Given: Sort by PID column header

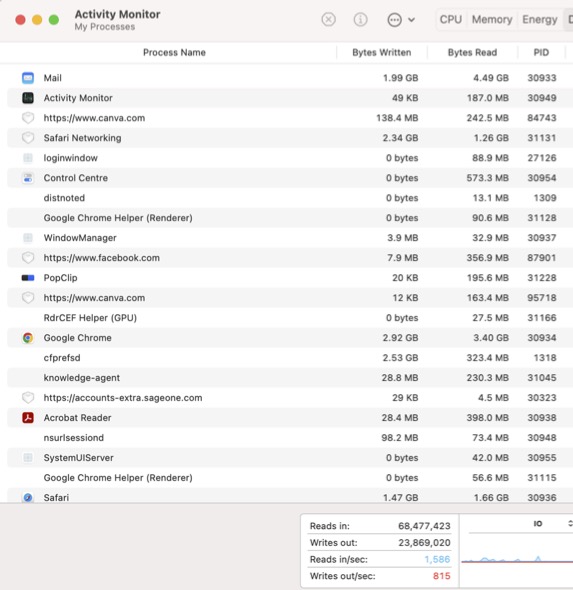Looking at the screenshot, I should 541,52.
